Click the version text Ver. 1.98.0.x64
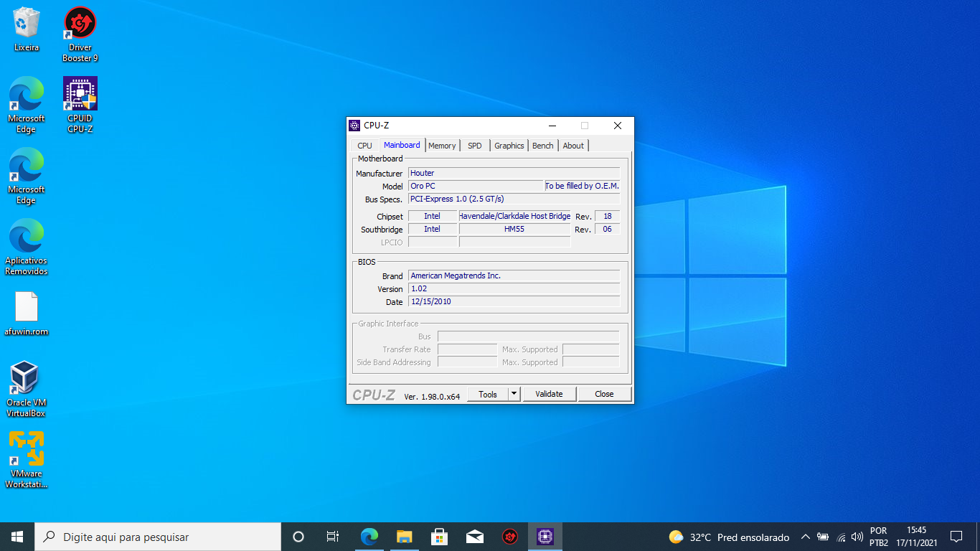The height and width of the screenshot is (551, 980). click(432, 396)
